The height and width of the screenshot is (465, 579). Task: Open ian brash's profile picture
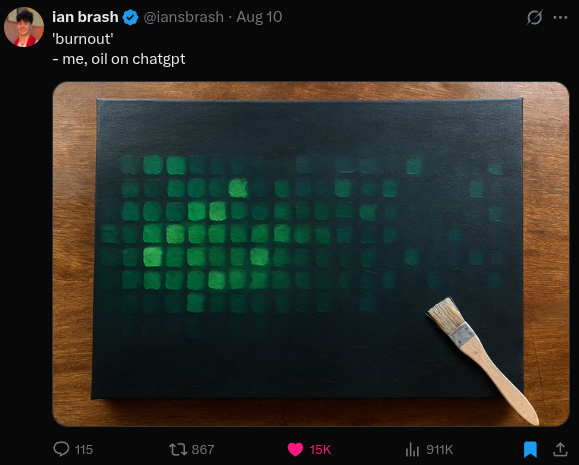tap(24, 27)
